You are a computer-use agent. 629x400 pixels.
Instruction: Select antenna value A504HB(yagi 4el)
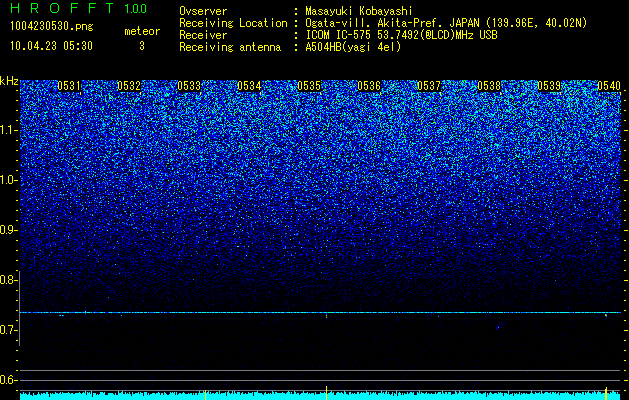[353, 47]
